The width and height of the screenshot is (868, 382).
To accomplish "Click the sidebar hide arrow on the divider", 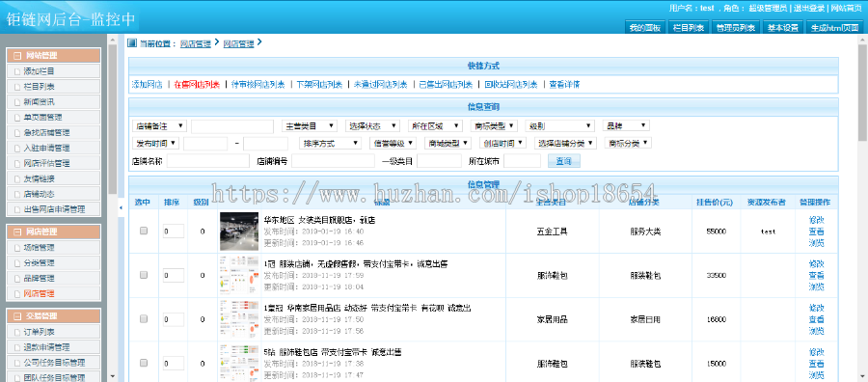I will tap(122, 207).
